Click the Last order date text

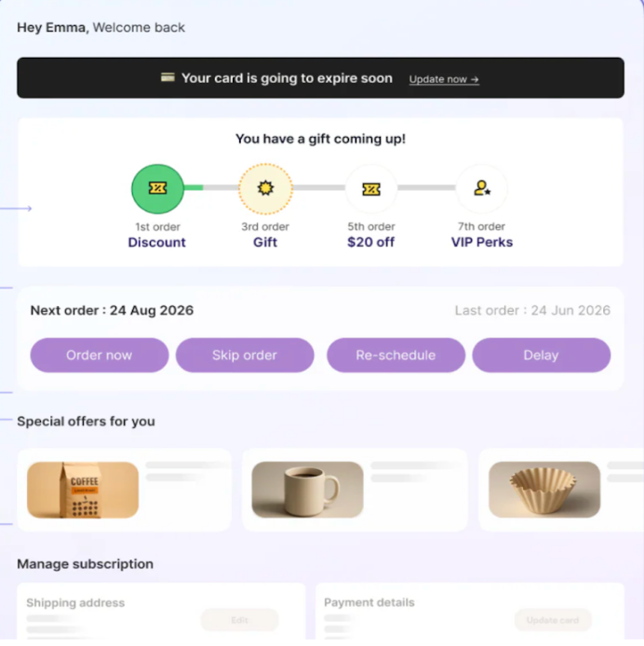coord(532,310)
